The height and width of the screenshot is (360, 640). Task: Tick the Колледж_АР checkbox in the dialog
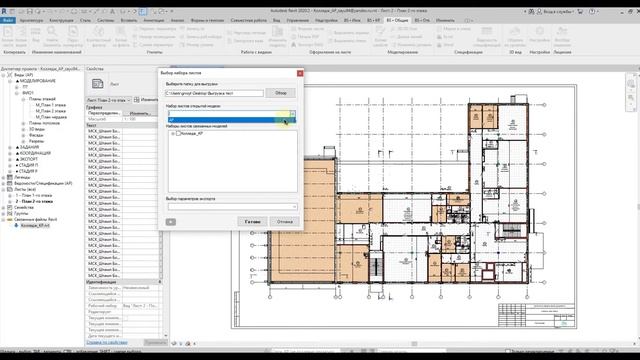(x=178, y=133)
